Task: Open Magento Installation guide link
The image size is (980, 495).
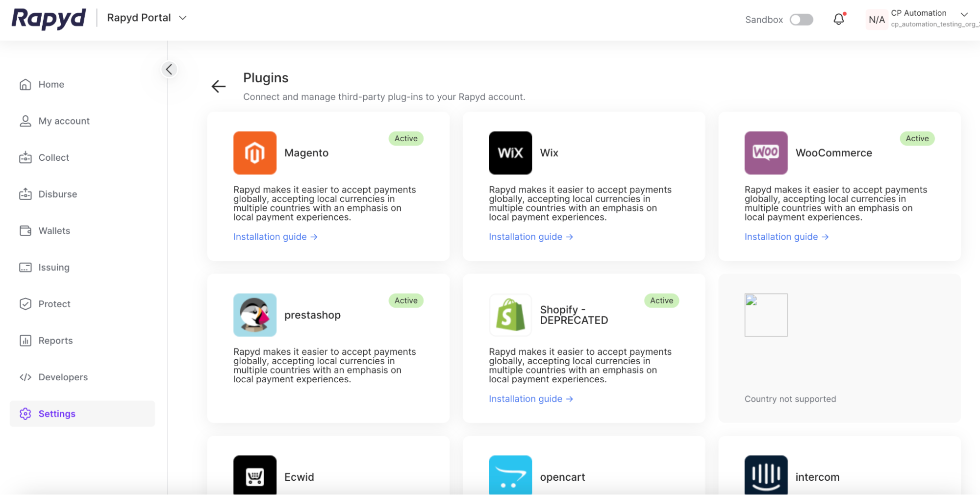Action: 275,237
